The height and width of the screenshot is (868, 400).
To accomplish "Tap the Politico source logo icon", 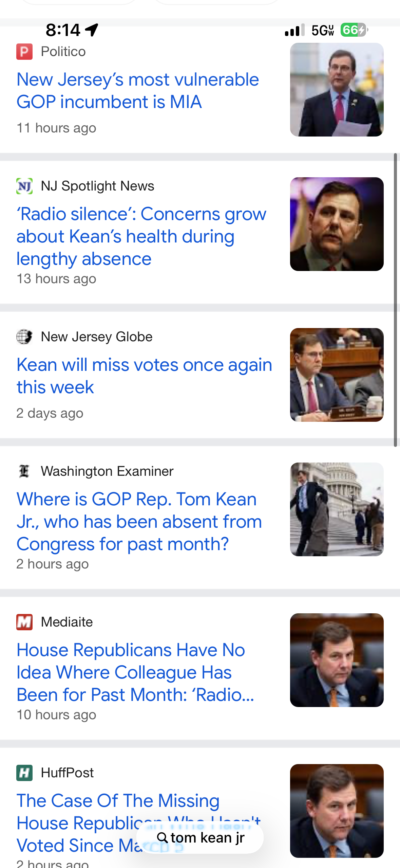I will tap(24, 52).
